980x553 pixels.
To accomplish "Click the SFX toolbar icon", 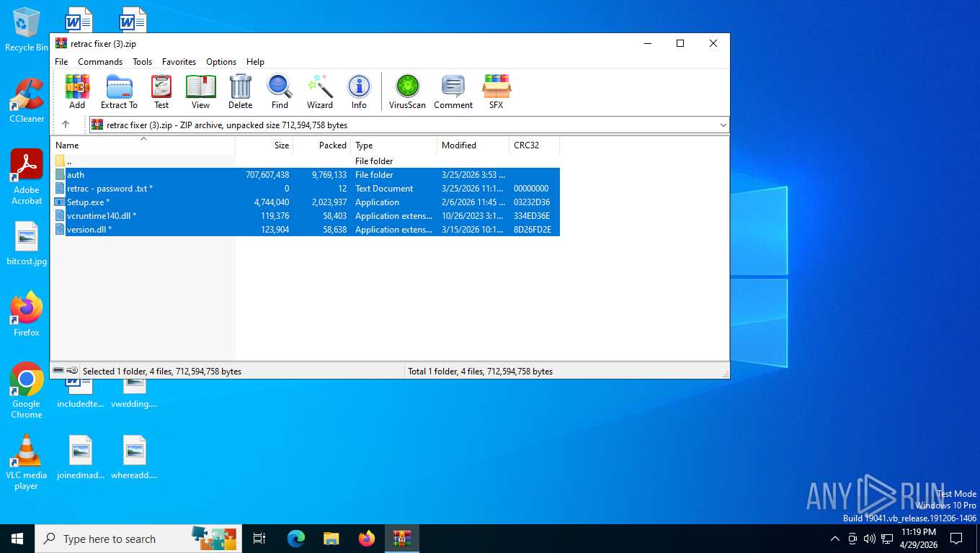I will click(496, 91).
